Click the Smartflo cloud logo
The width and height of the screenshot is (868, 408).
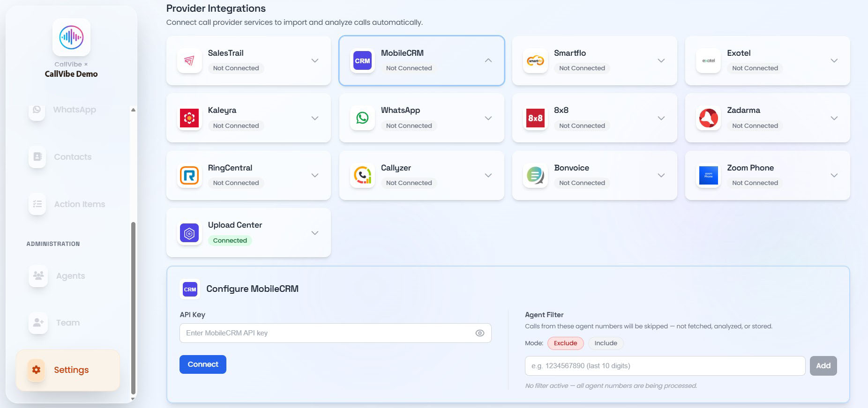(x=535, y=60)
